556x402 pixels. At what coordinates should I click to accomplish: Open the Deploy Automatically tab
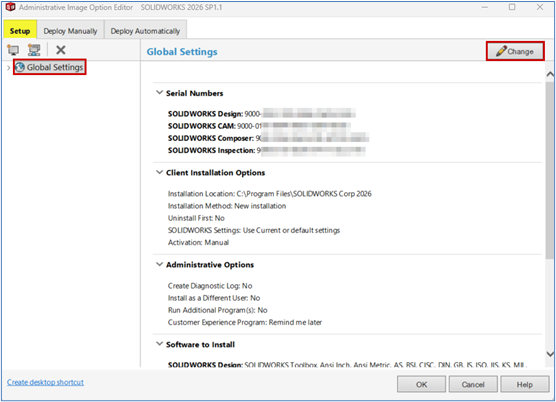[145, 31]
